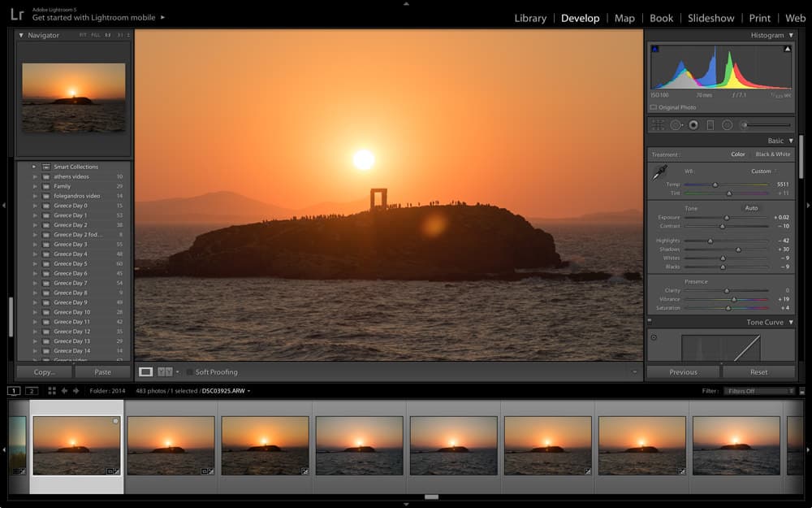This screenshot has width=812, height=508.
Task: Collapse the Tone Curve panel triangle
Action: pos(791,322)
